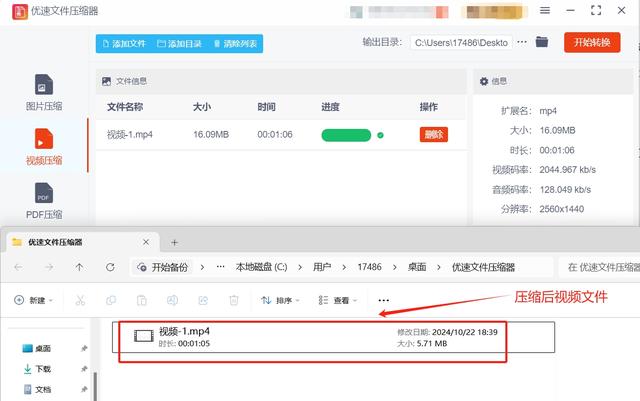Image resolution: width=640 pixels, height=401 pixels.
Task: Click the 开始转换 button
Action: [592, 42]
